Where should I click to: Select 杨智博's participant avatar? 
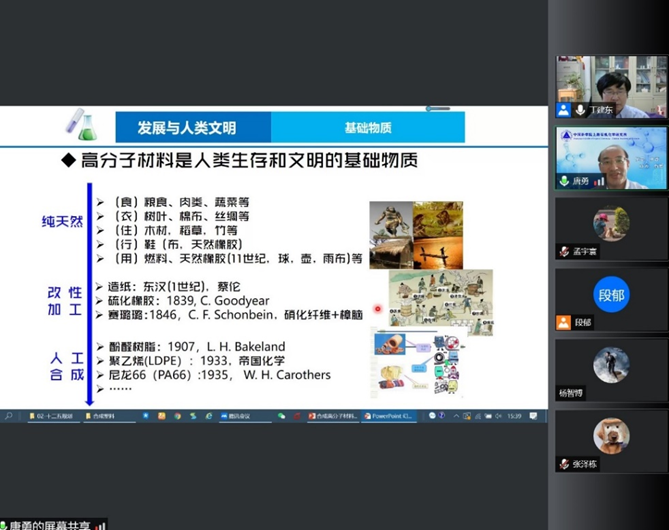click(x=611, y=366)
